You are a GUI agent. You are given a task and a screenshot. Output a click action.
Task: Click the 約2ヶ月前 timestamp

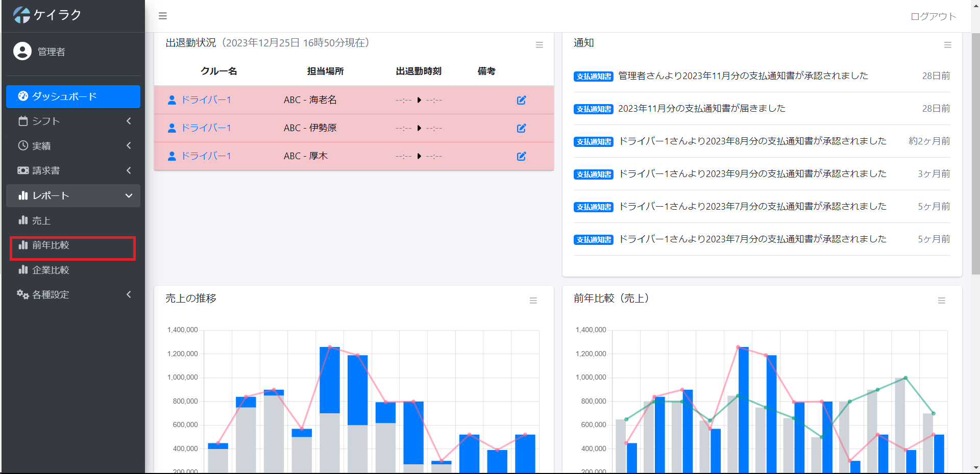pos(929,141)
